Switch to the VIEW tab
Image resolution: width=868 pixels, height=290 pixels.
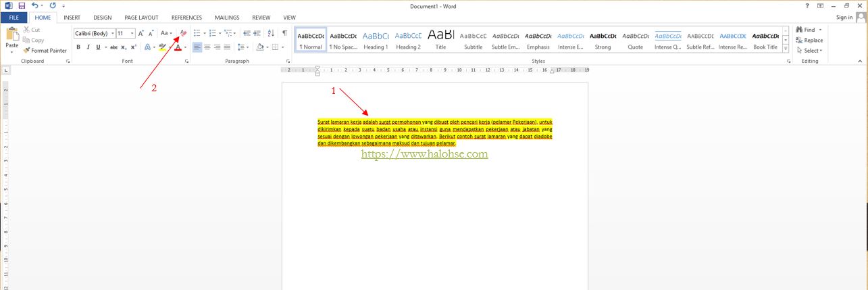[x=290, y=18]
